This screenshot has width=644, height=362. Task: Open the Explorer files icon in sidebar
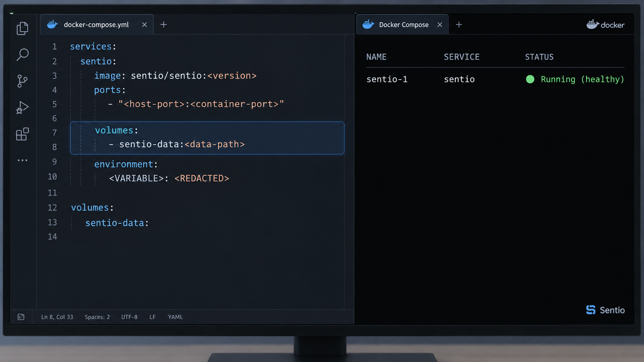click(22, 28)
